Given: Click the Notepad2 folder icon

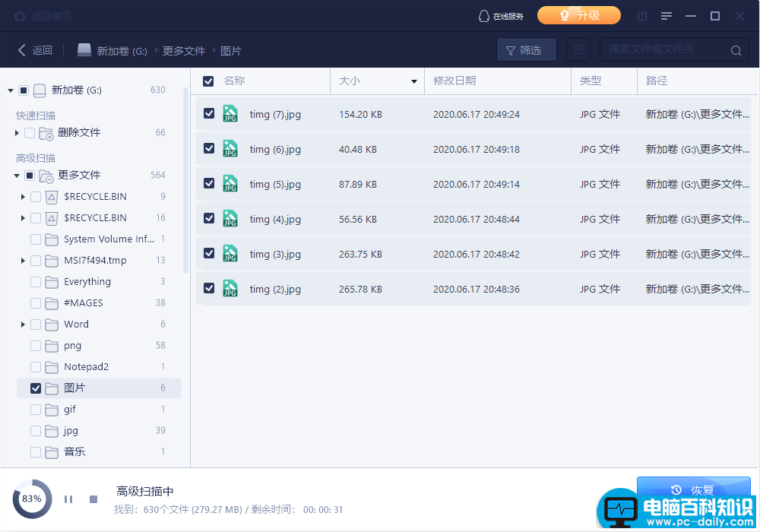Looking at the screenshot, I should click(52, 367).
